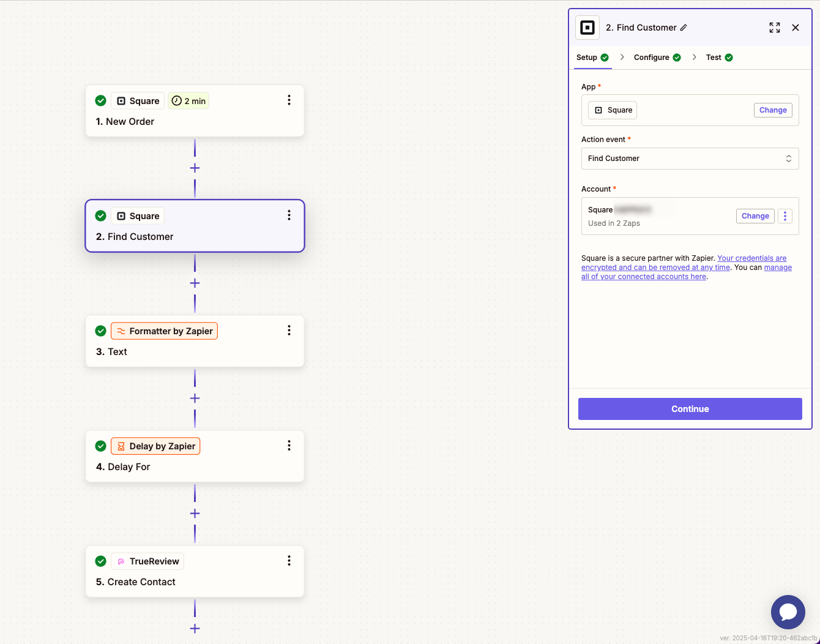820x644 pixels.
Task: Switch to the Setup tab
Action: coord(592,58)
